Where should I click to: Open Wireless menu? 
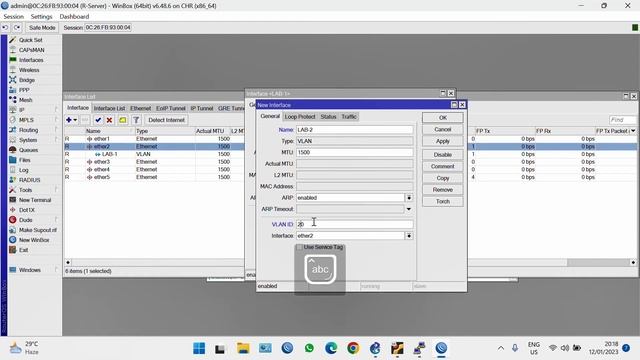pos(29,70)
